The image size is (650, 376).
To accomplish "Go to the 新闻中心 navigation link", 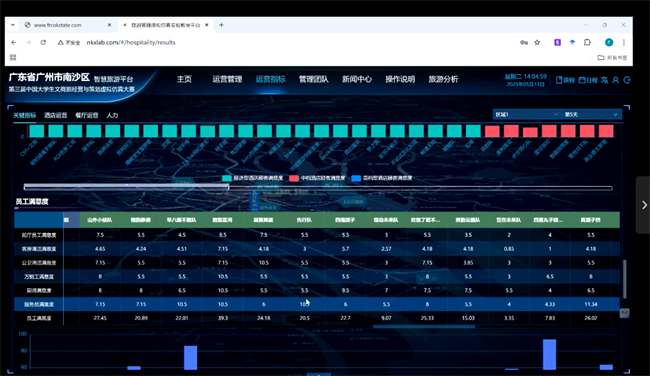I will point(357,79).
